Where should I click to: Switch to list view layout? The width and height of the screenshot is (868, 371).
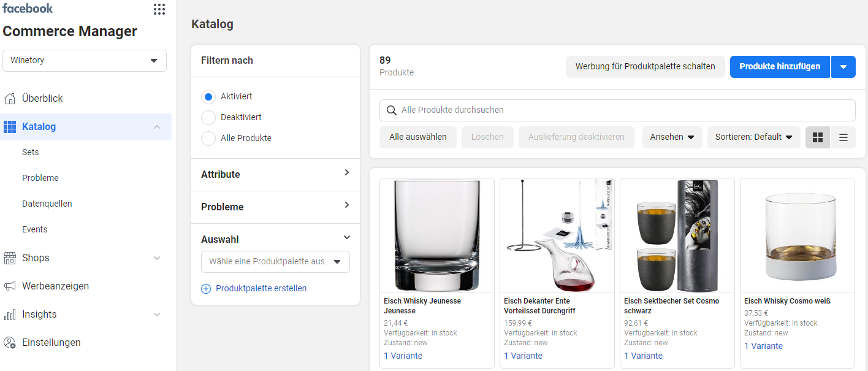[843, 137]
